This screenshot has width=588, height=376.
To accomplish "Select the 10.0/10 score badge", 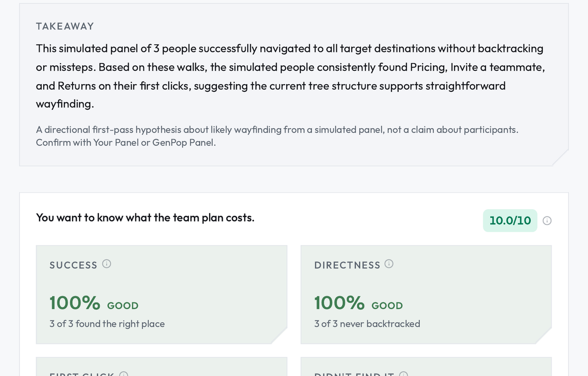I will click(510, 221).
